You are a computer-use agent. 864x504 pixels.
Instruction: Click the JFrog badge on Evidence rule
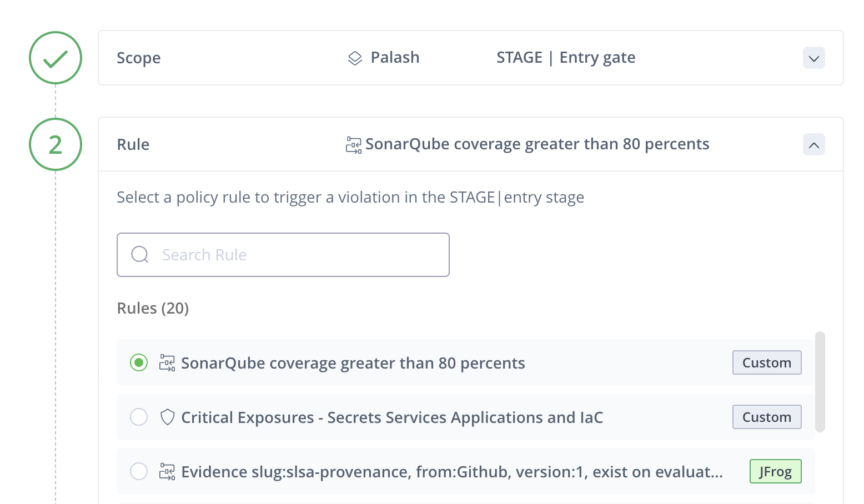click(x=775, y=471)
